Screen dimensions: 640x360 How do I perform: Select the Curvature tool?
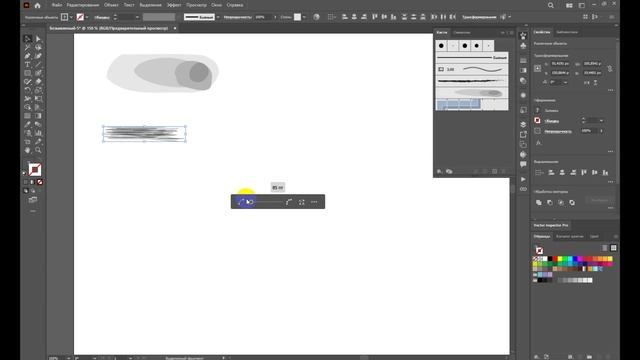(38, 56)
